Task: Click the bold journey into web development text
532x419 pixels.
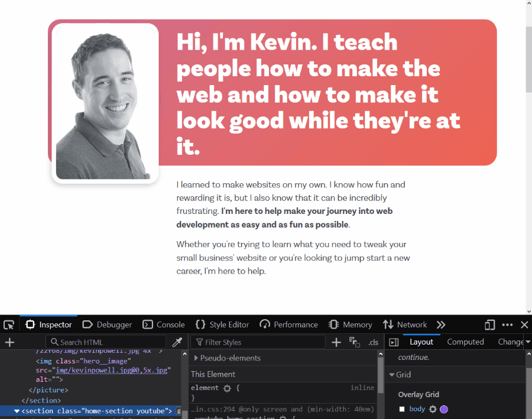Action: coord(284,218)
